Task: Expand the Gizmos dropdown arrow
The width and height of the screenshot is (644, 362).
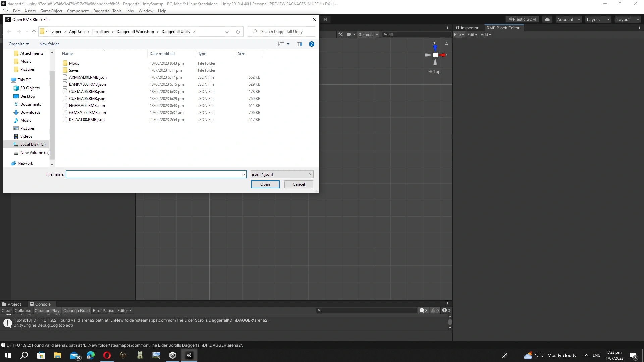Action: (x=377, y=34)
